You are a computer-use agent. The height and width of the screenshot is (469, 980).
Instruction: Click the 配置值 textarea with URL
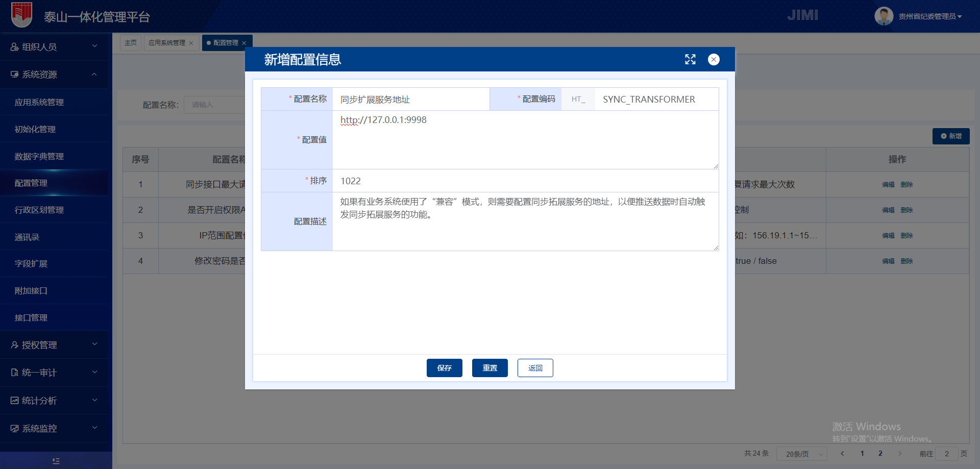526,140
